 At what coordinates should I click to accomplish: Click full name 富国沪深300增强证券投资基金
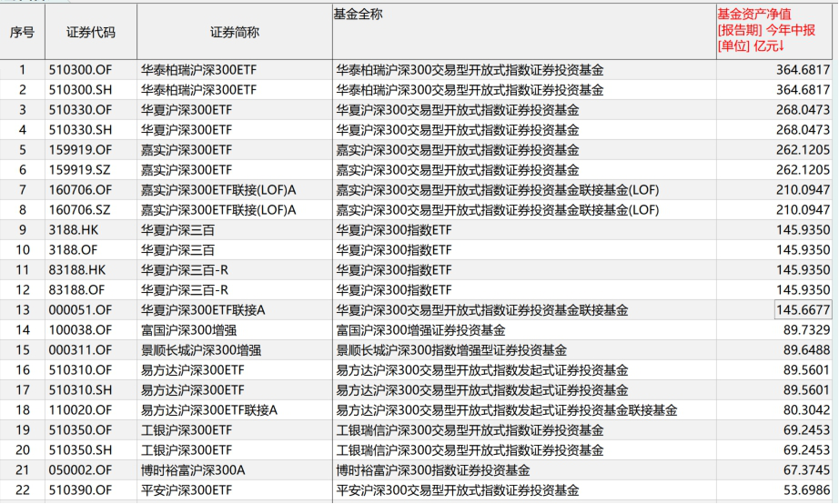[x=420, y=330]
